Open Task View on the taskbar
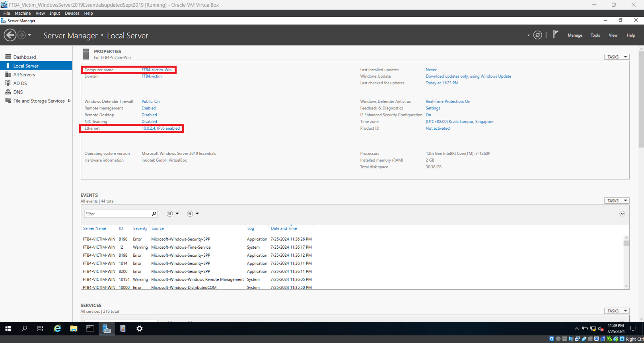Image resolution: width=644 pixels, height=343 pixels. point(40,328)
